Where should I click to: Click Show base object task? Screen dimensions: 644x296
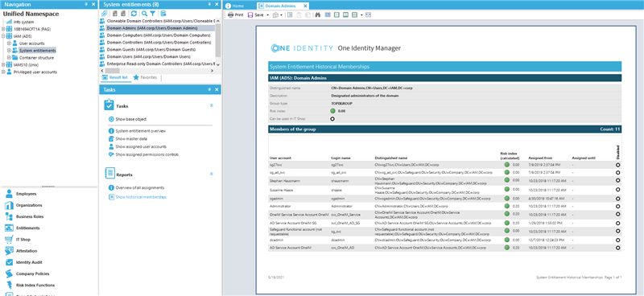(x=130, y=119)
